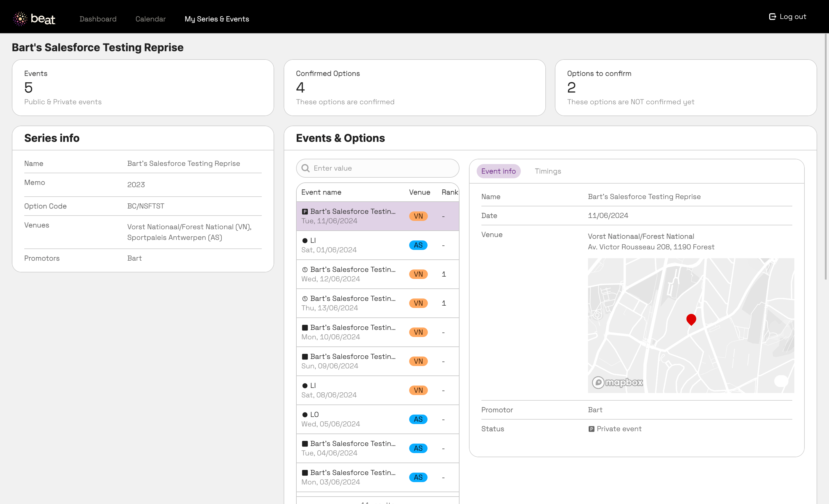The image size is (829, 504).
Task: Select option dated Wed, 12/06/2024
Action: pyautogui.click(x=377, y=274)
